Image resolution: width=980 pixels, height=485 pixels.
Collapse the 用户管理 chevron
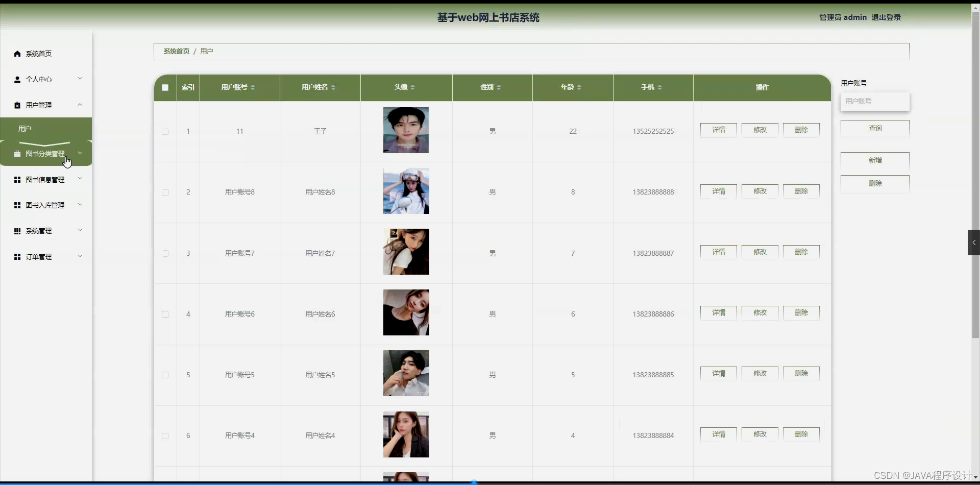click(80, 105)
